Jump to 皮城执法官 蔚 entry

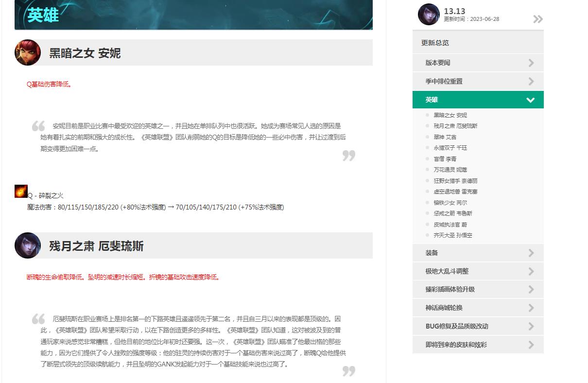point(450,225)
